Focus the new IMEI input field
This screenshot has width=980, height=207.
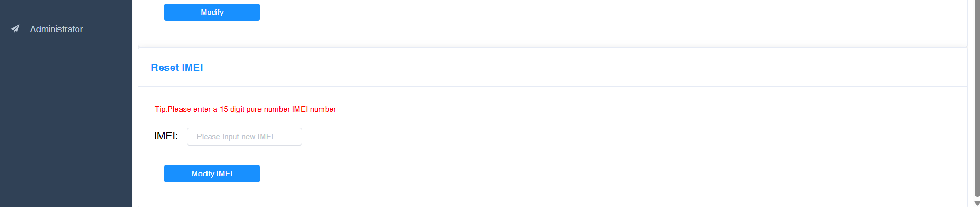click(x=244, y=137)
